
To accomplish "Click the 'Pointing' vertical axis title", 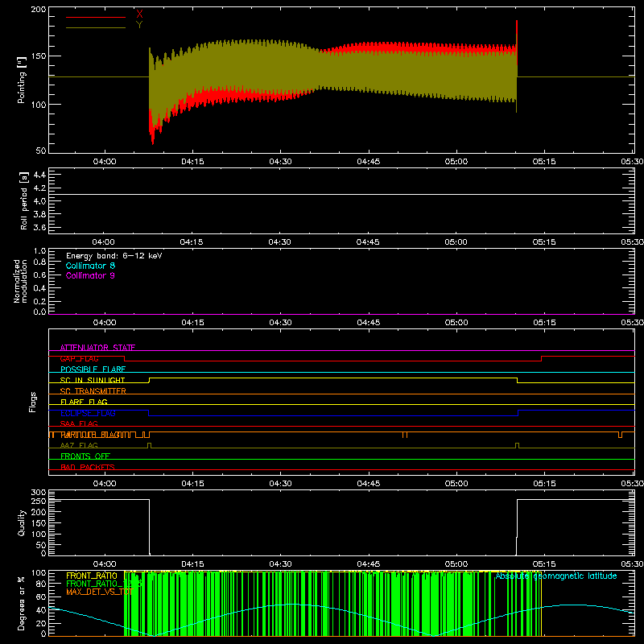I will [22, 80].
